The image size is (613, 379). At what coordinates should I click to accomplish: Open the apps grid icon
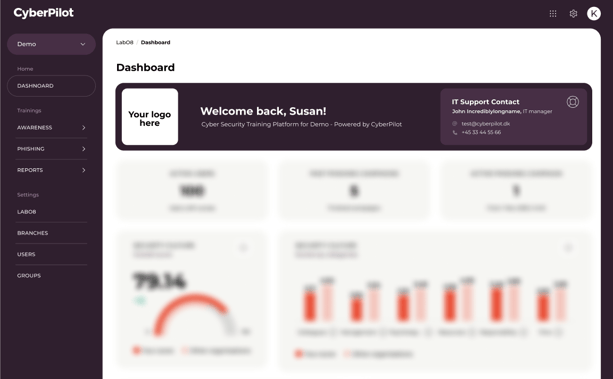[x=553, y=14]
